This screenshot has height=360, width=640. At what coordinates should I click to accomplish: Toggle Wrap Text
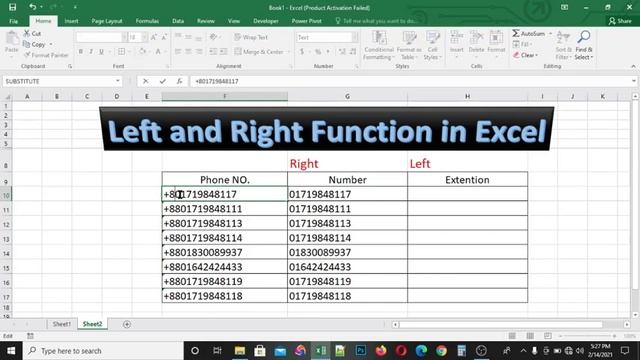pyautogui.click(x=251, y=37)
